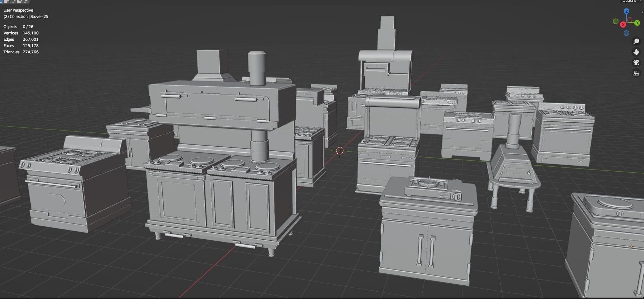Screen dimensions: 644x299
Task: Click the hand Move view icon
Action: pos(636,52)
